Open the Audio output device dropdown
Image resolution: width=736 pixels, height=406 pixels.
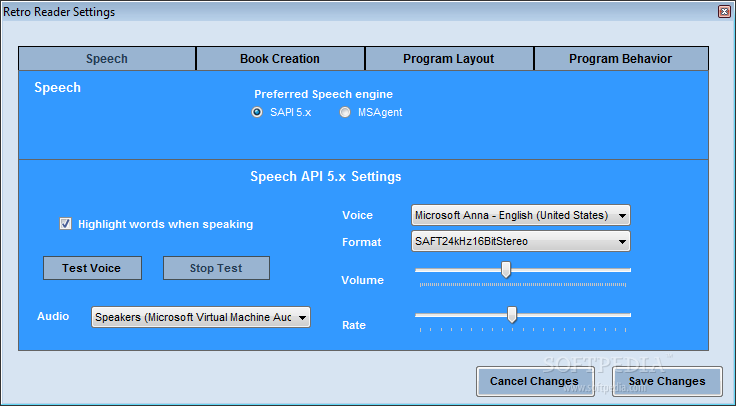coord(201,317)
